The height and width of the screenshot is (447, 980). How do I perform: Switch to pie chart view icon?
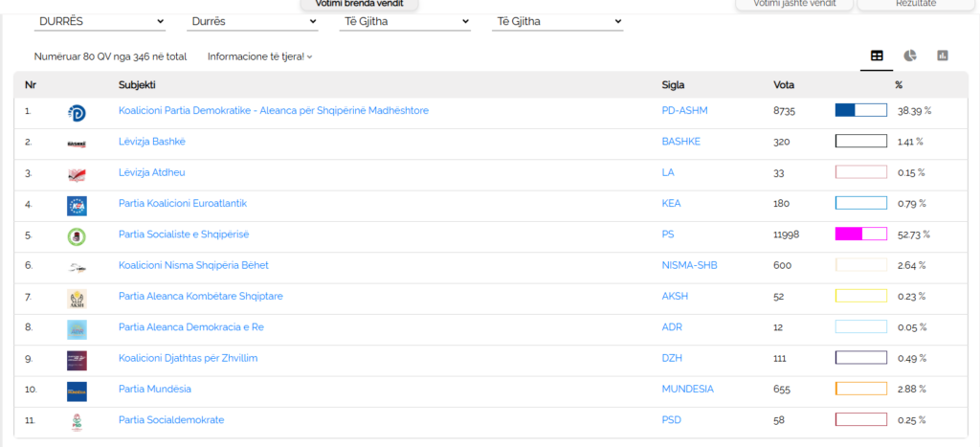point(910,56)
